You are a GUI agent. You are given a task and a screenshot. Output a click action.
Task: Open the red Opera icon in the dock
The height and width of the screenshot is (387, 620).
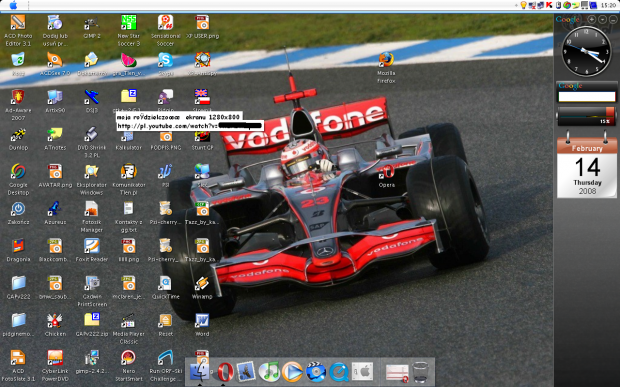coord(225,372)
